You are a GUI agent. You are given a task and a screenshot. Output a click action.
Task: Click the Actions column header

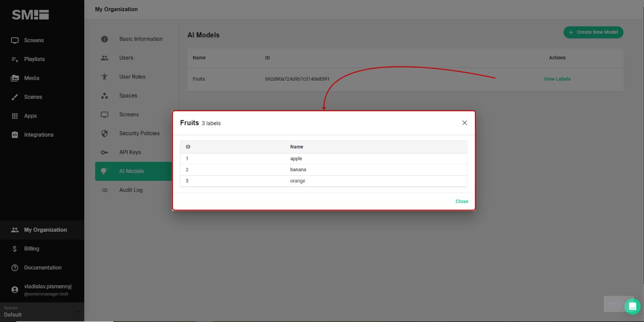pos(557,58)
